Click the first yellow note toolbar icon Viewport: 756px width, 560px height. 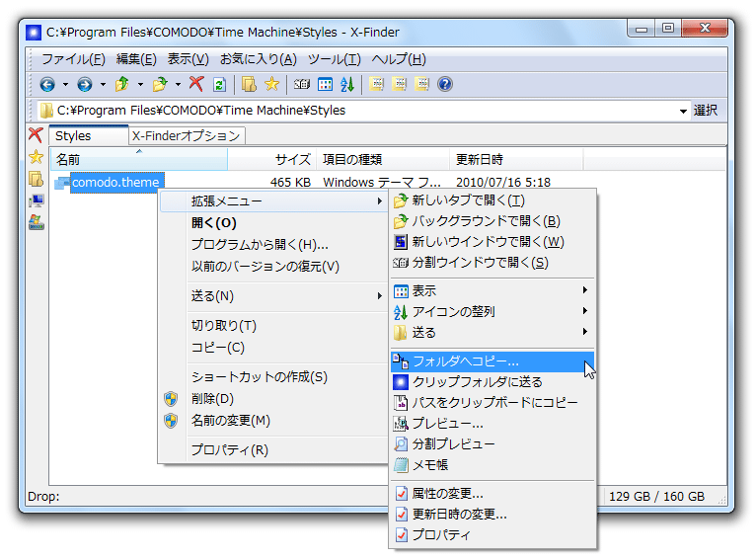tap(376, 84)
